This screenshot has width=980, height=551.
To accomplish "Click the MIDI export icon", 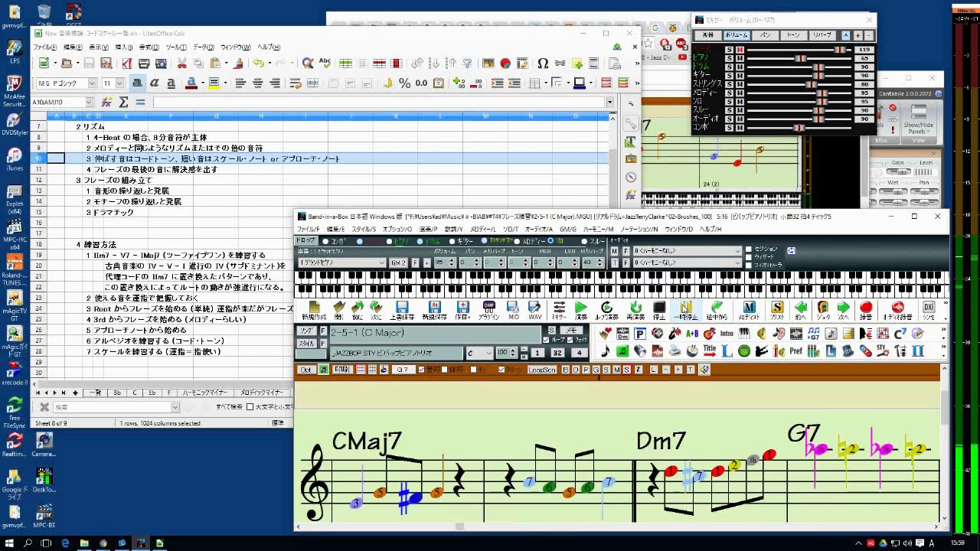I will [x=514, y=310].
